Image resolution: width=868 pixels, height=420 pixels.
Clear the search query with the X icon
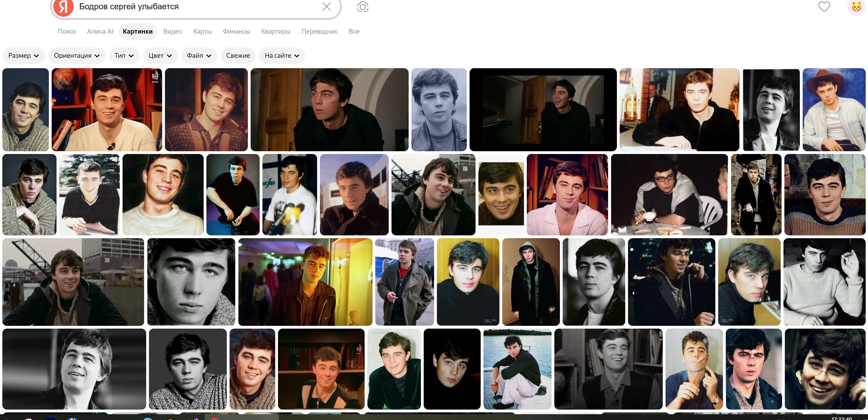click(326, 6)
